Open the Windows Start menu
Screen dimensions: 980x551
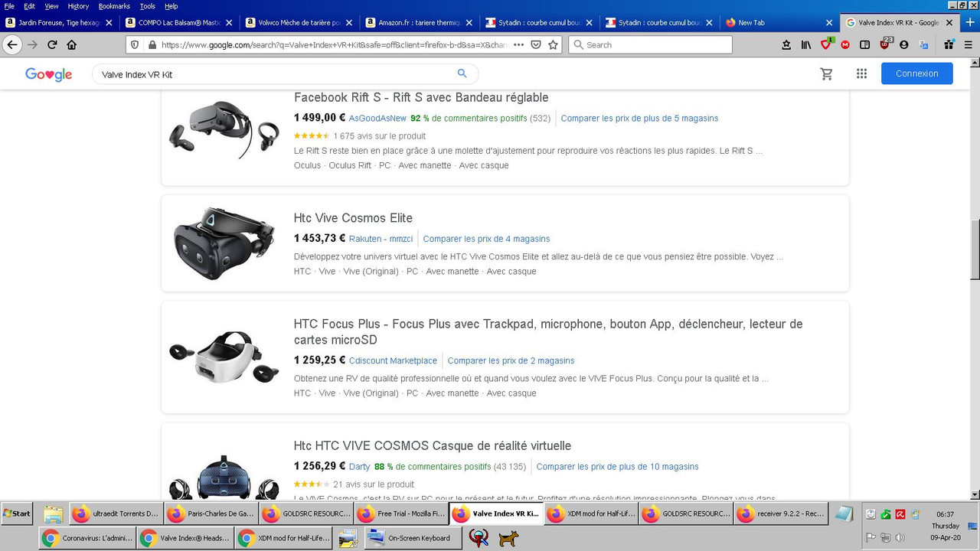click(17, 514)
